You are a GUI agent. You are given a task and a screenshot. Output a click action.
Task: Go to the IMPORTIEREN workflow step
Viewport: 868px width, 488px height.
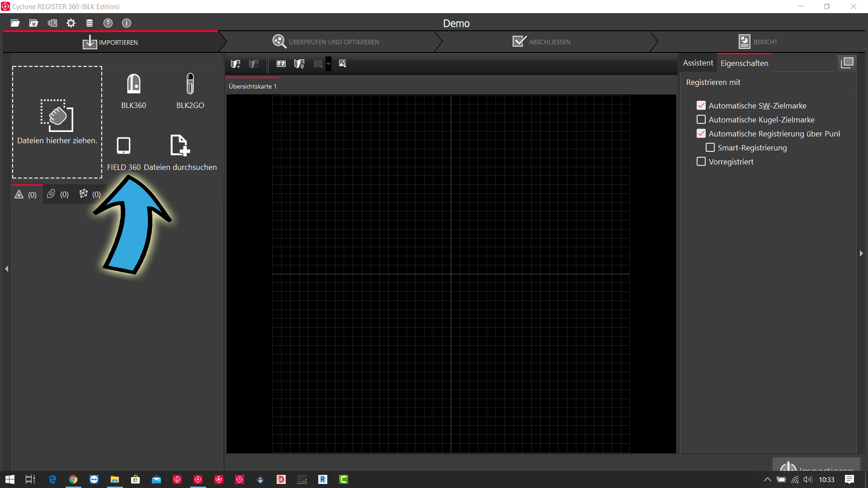pyautogui.click(x=110, y=42)
